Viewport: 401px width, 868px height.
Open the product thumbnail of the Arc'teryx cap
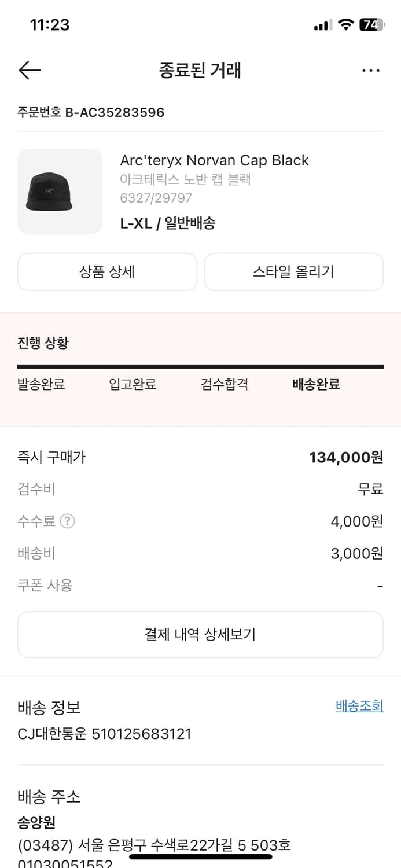point(60,192)
